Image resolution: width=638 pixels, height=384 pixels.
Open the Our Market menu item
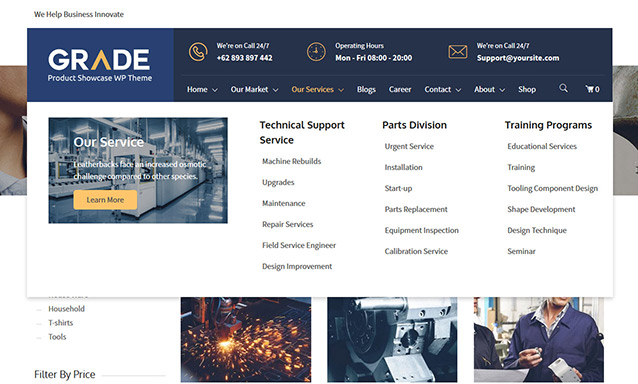tap(249, 89)
